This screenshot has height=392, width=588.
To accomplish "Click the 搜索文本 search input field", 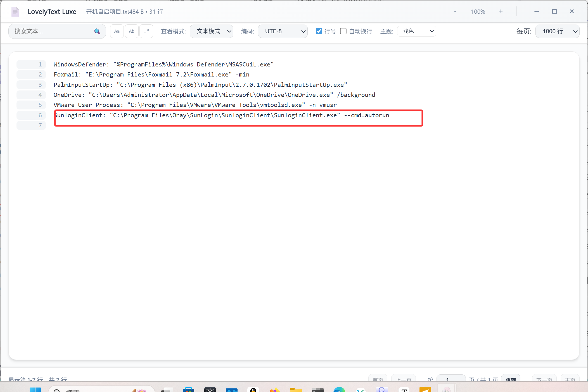I will point(52,31).
